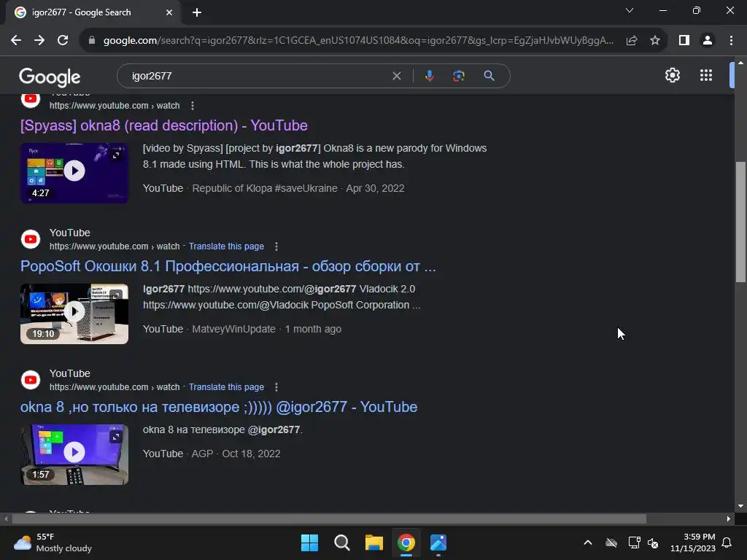Screen dimensions: 747x560
Task: Click 'MatveyWinUpdate' channel text
Action: tap(233, 329)
